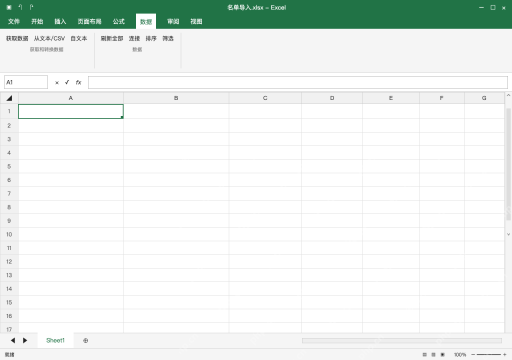Screen dimensions: 512x360
Task: Click the horizontal scrollbar
Action: coord(402,340)
